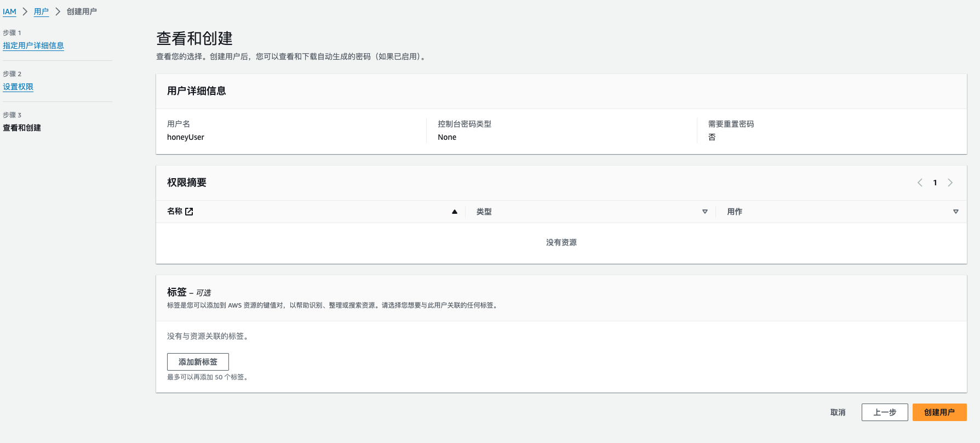Click the 名称 column header label
The width and height of the screenshot is (980, 443).
[175, 212]
